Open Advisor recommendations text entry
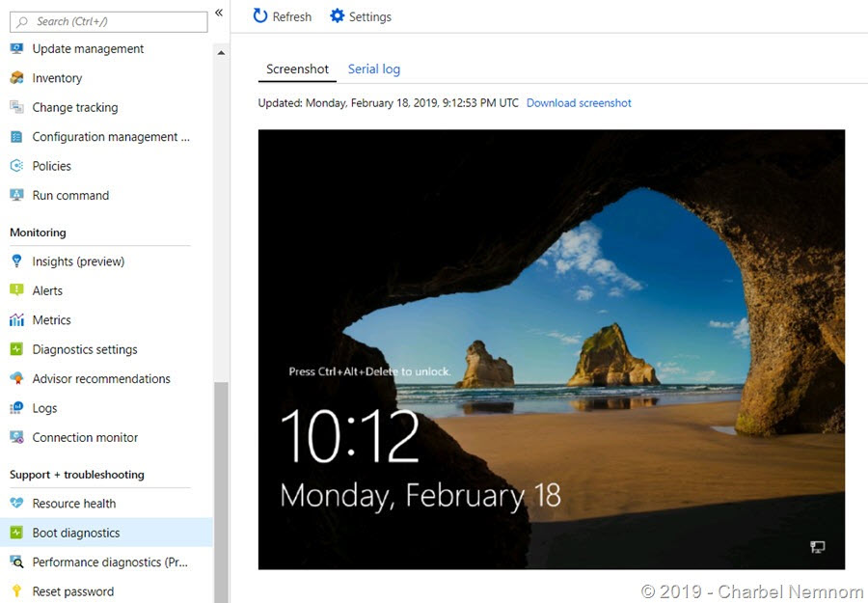 point(101,379)
